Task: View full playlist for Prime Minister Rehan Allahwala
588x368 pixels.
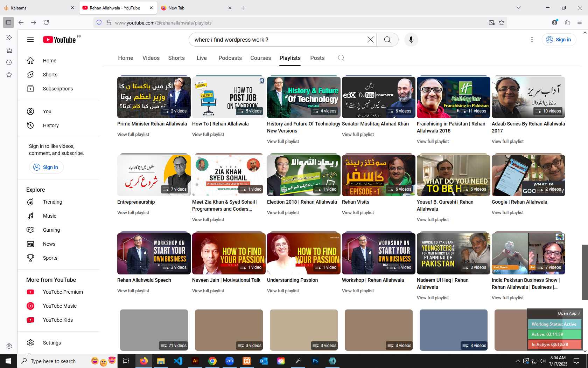Action: pyautogui.click(x=133, y=134)
